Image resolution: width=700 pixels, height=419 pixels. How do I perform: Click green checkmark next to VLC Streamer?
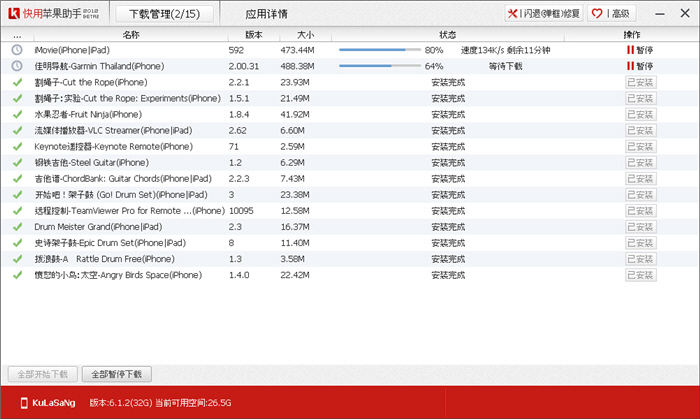click(x=17, y=130)
